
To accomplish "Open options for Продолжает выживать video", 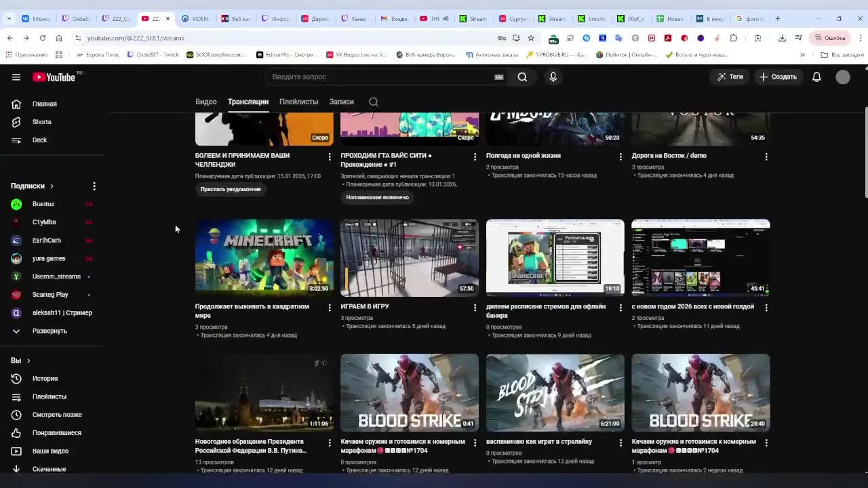I will point(330,308).
